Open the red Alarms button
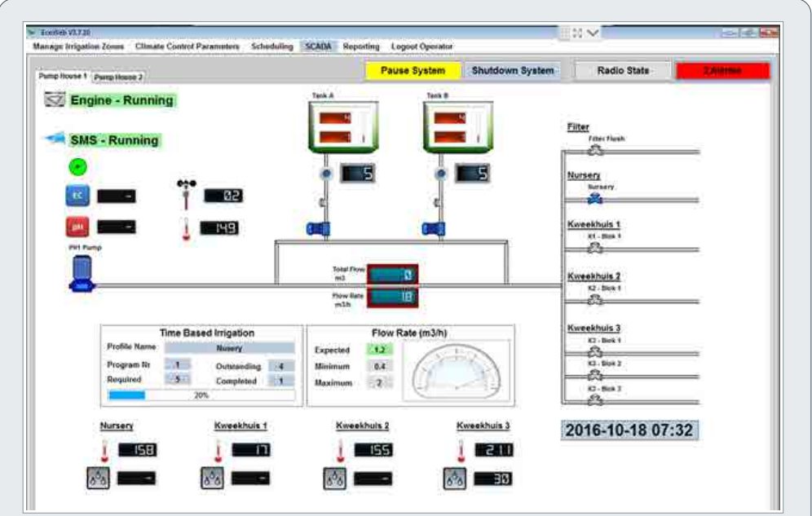Screen dimensions: 812x516 722,70
